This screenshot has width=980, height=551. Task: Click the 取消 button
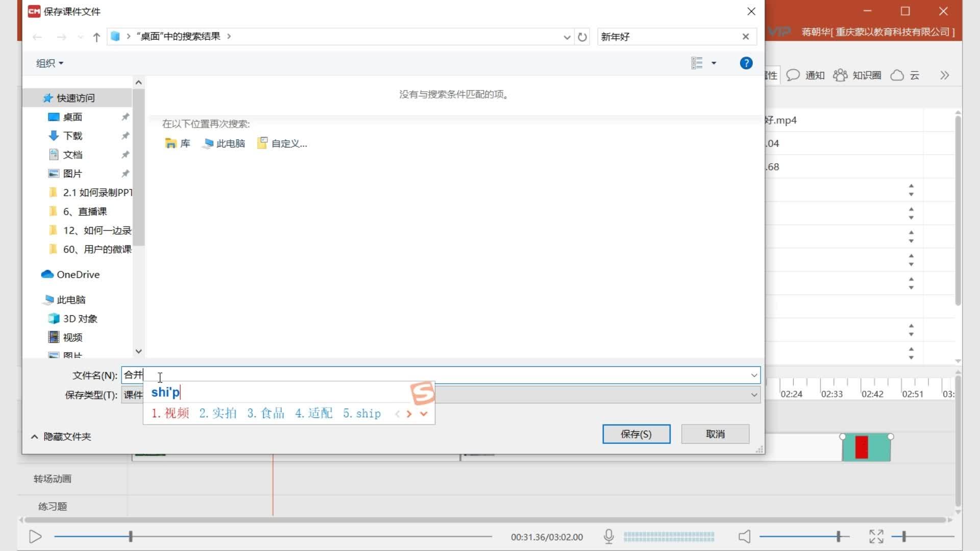[715, 434]
